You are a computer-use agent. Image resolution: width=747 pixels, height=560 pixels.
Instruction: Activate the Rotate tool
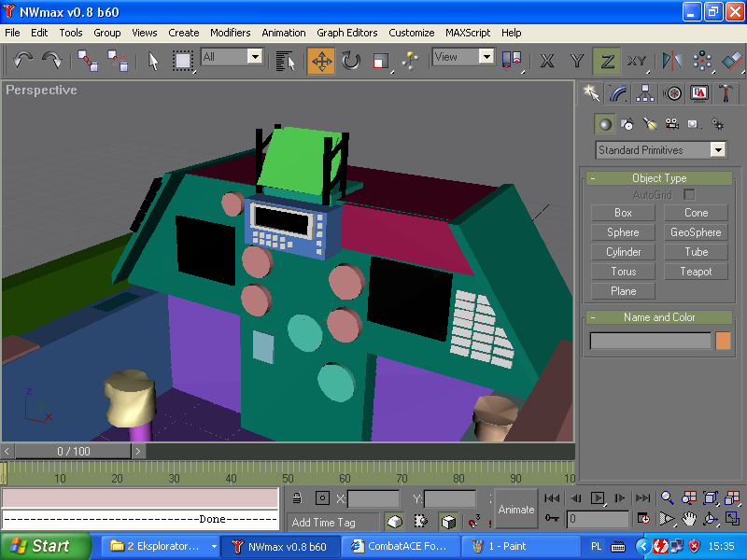[x=351, y=62]
